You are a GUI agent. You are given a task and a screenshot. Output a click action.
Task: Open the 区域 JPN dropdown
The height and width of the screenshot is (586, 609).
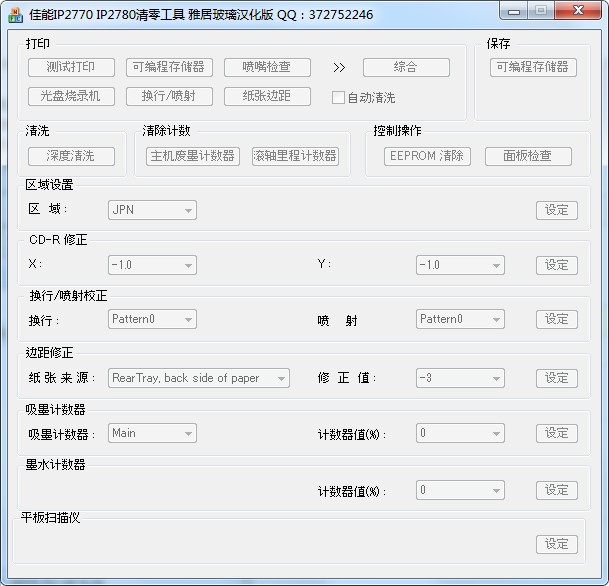pos(152,210)
